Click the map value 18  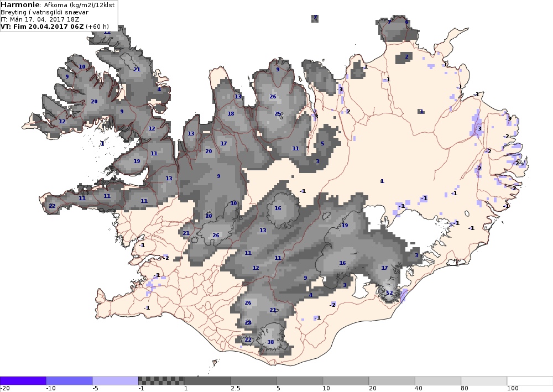click(x=231, y=113)
